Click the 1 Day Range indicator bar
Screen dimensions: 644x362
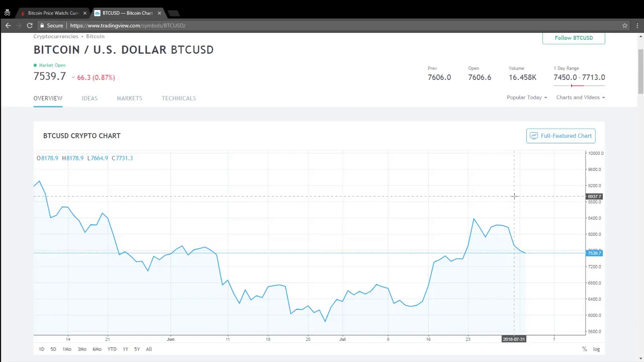pos(579,86)
